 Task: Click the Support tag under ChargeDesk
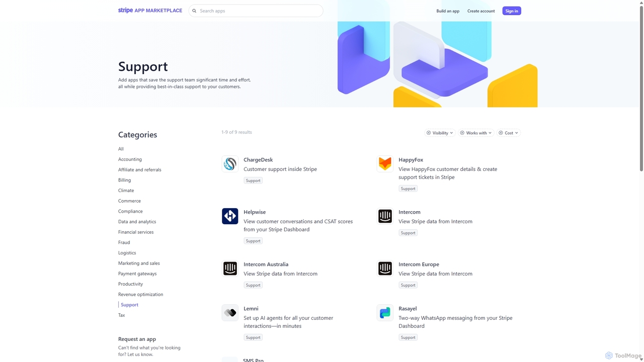(x=253, y=180)
